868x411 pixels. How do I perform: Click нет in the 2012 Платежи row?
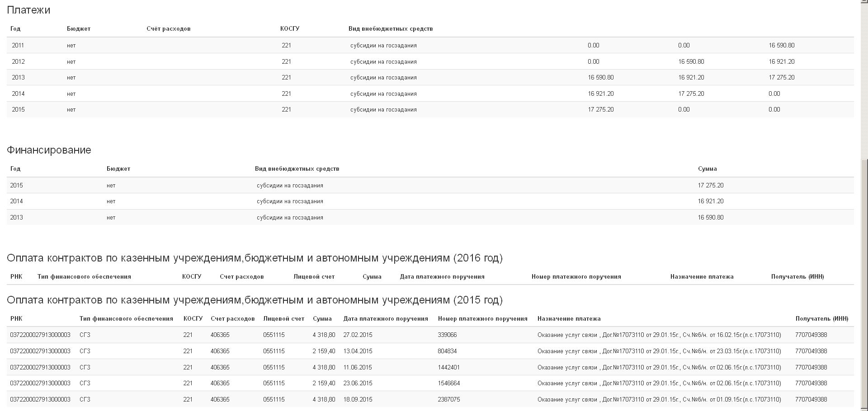[x=71, y=61]
